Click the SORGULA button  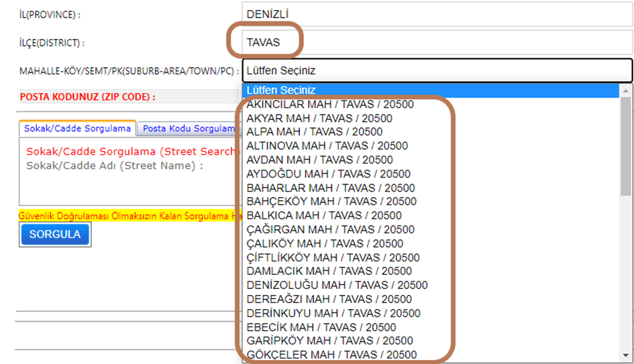[x=55, y=235]
